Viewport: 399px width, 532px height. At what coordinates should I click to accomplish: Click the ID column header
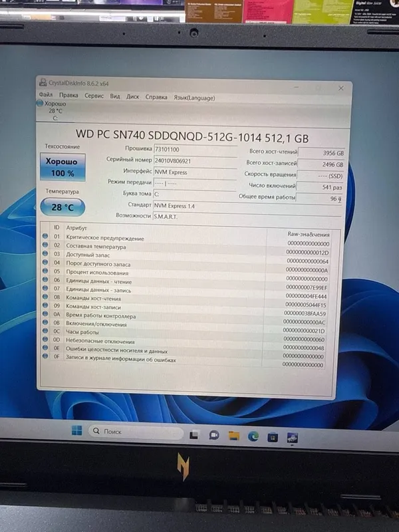57,227
